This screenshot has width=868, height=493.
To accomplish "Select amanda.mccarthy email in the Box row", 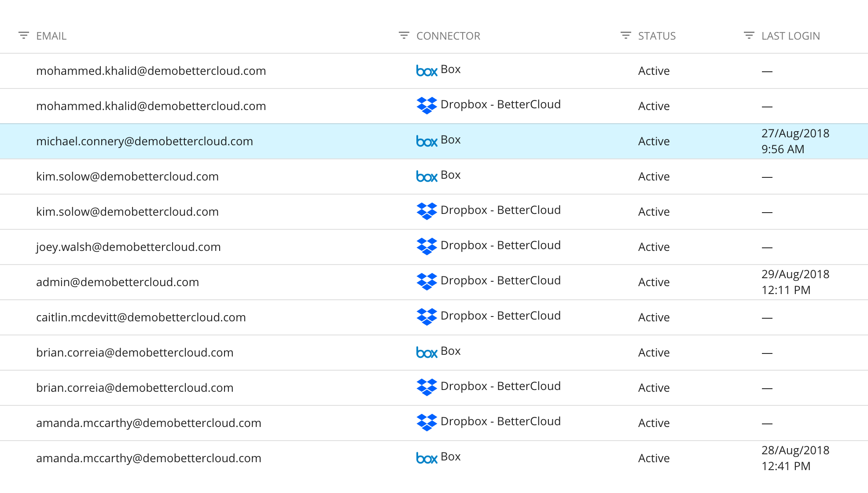I will pyautogui.click(x=148, y=458).
